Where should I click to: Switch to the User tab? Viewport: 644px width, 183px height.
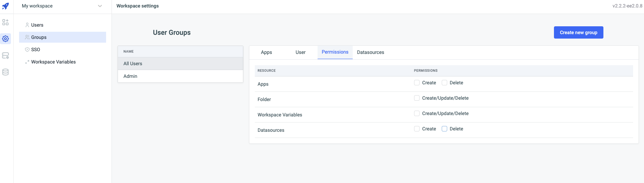(301, 52)
